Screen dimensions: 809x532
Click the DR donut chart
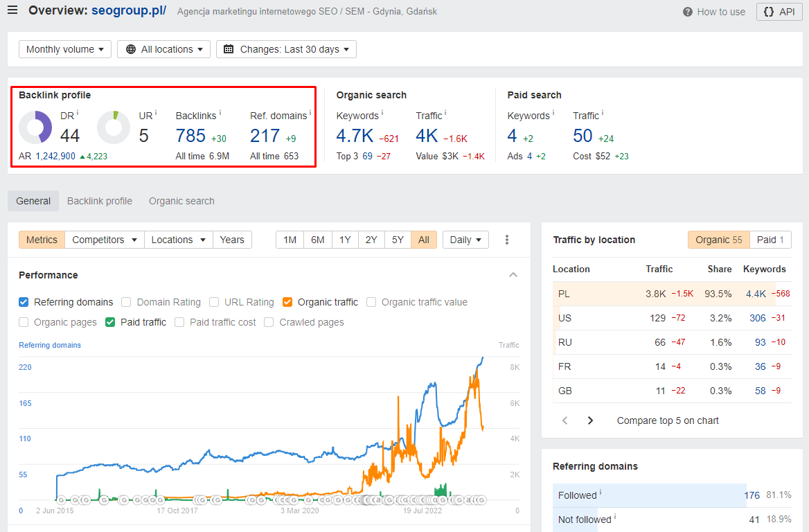(35, 127)
